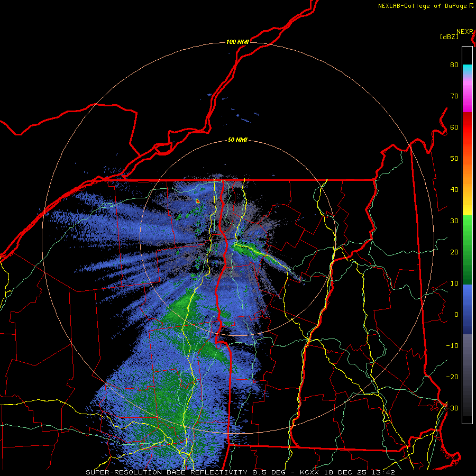Click the 70 value on the dBZ scale
Viewport: 476px width, 476px height.
454,96
